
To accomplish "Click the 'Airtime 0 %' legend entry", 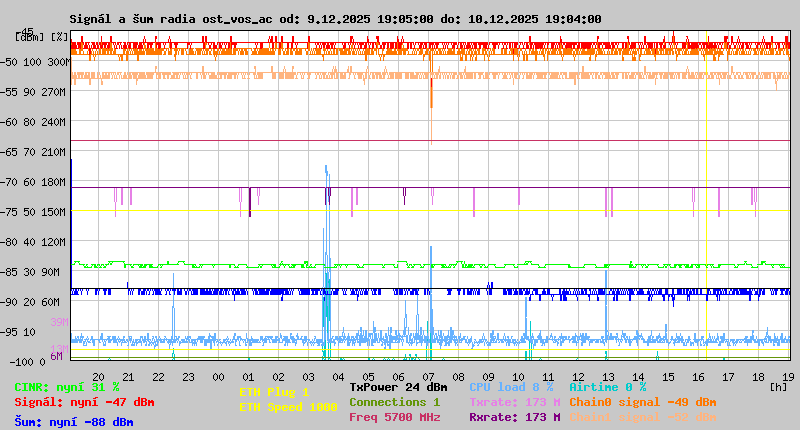I will tap(608, 387).
